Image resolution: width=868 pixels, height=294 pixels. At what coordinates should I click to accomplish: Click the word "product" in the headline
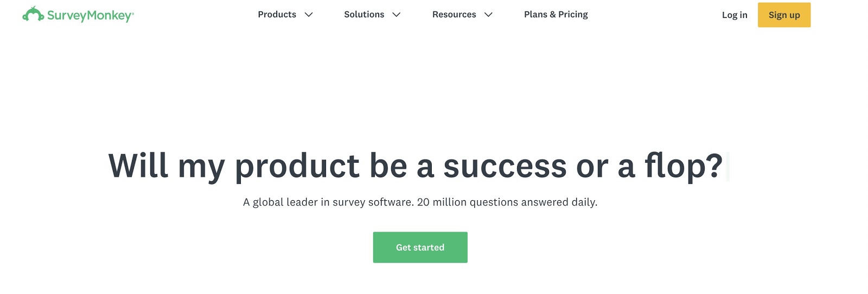(297, 166)
